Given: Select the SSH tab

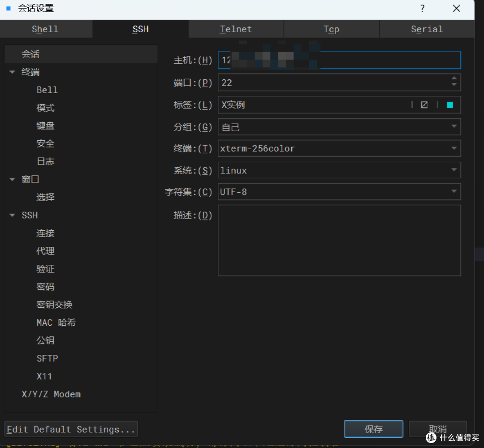Looking at the screenshot, I should coord(140,29).
